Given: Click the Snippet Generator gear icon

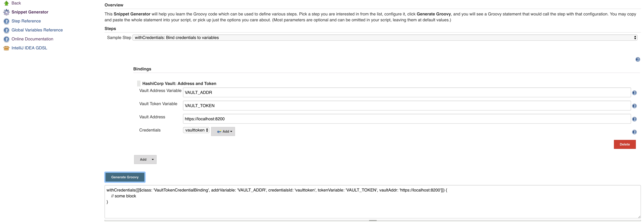Looking at the screenshot, I should 6,12.
